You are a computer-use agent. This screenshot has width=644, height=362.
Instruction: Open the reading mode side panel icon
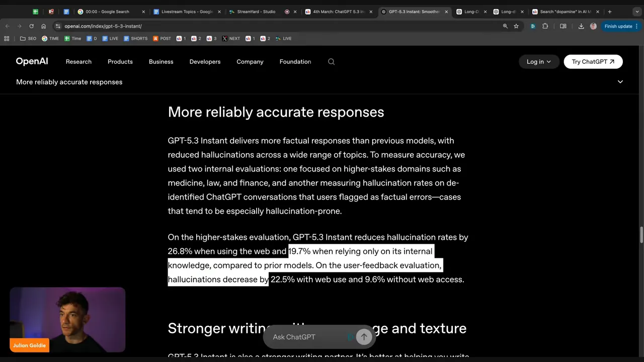pyautogui.click(x=563, y=26)
